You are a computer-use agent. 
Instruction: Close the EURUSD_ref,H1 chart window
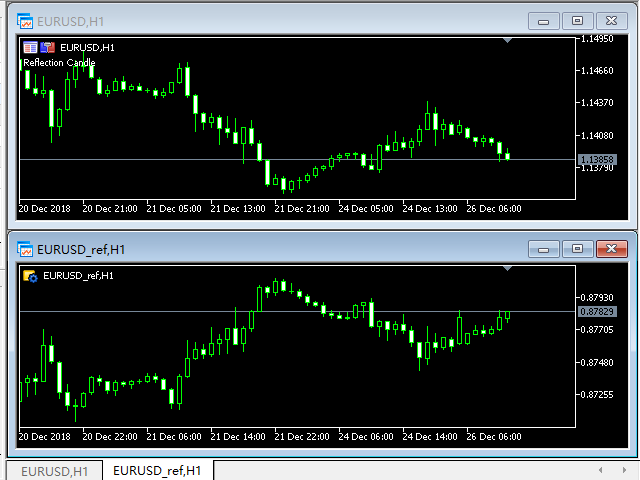click(x=611, y=249)
